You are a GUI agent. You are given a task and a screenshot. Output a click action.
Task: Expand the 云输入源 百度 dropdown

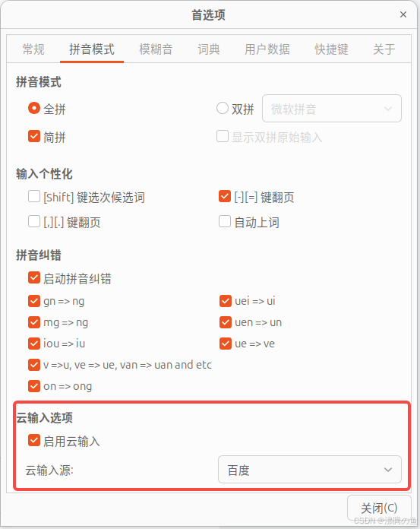coord(310,470)
